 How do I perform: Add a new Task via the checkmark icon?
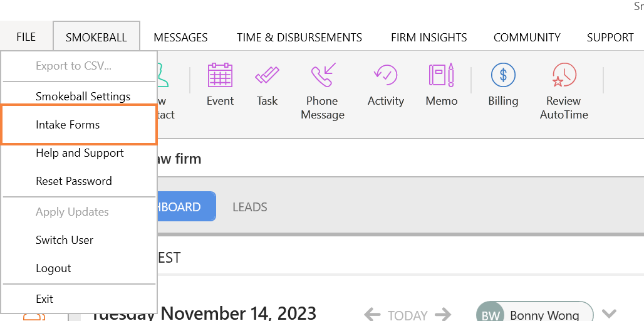tap(267, 84)
